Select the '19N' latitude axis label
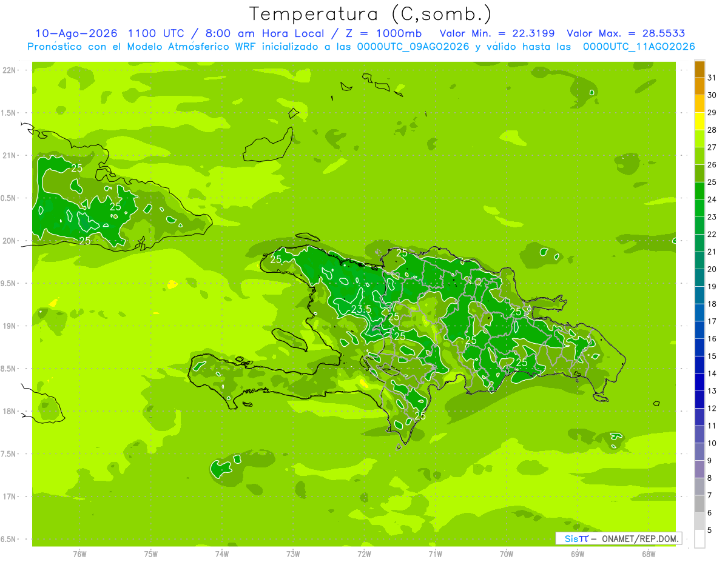728x562 pixels. click(10, 326)
